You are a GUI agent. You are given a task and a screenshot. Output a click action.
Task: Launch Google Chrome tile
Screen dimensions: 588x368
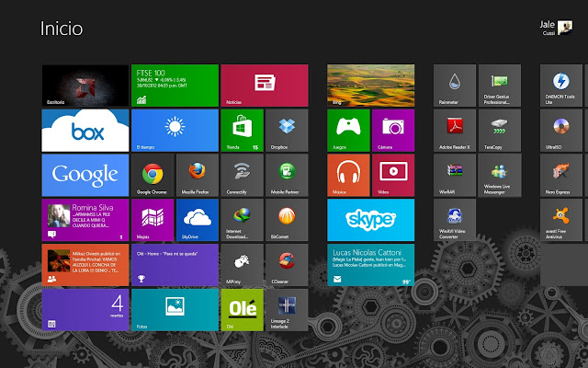[153, 176]
